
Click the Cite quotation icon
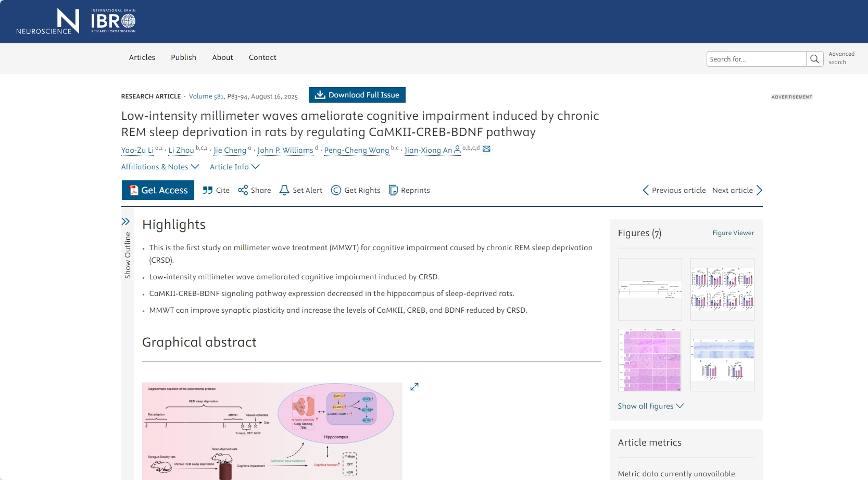coord(208,190)
